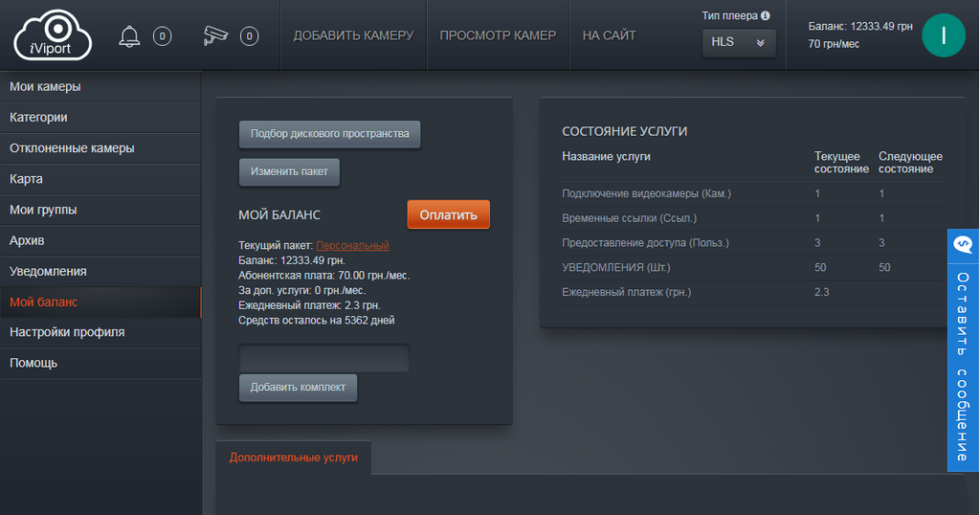The image size is (980, 515).
Task: Click notification counter badge next to bell
Action: [163, 36]
